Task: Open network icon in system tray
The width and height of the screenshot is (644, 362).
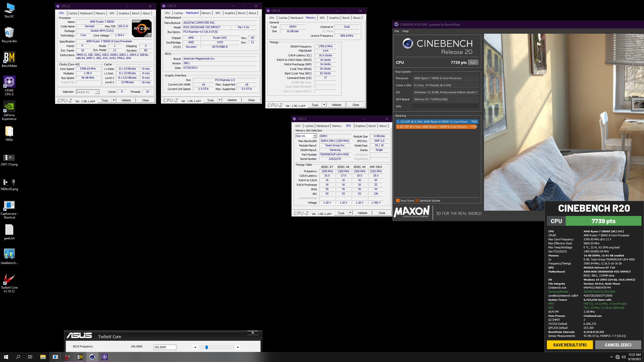Action: pyautogui.click(x=617, y=357)
